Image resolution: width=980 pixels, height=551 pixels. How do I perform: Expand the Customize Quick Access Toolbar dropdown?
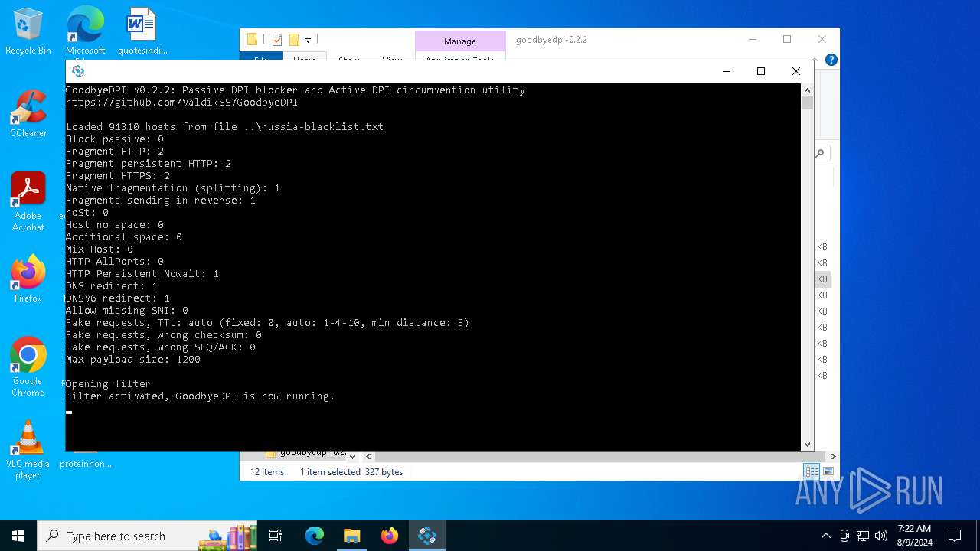(x=308, y=41)
